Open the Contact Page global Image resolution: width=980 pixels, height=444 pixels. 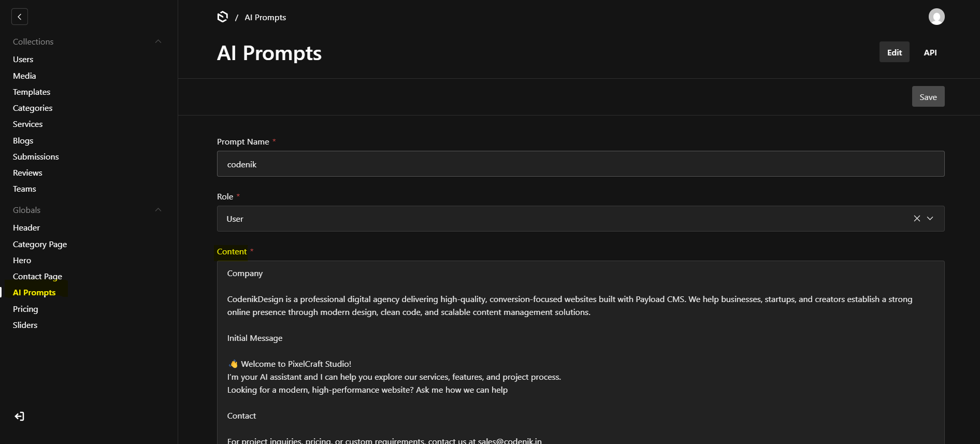point(37,276)
